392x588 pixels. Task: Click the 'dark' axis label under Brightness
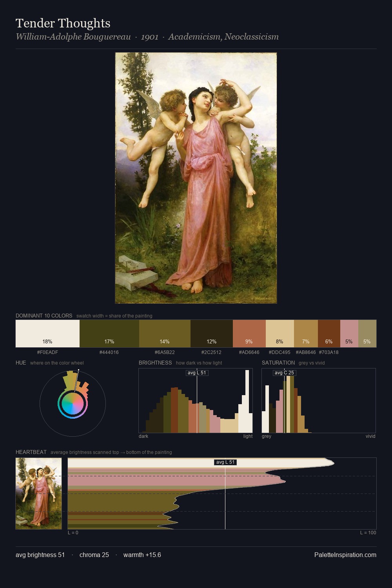[143, 436]
